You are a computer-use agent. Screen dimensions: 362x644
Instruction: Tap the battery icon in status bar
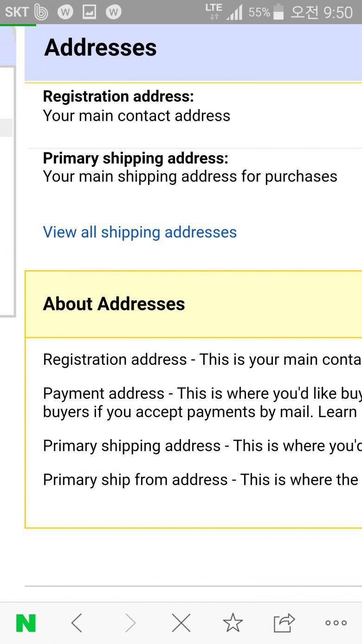point(278,12)
